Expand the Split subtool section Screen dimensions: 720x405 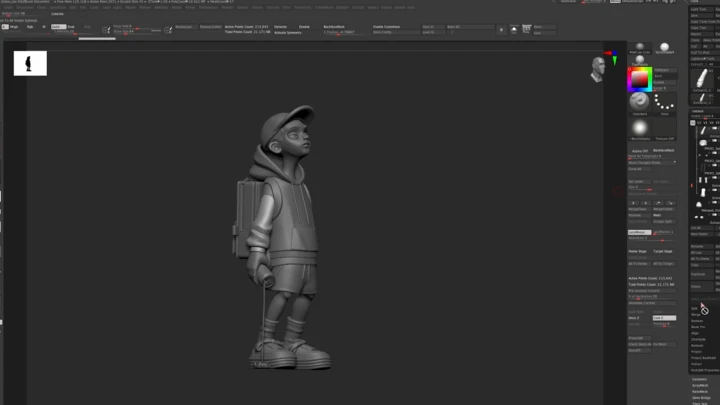click(694, 309)
